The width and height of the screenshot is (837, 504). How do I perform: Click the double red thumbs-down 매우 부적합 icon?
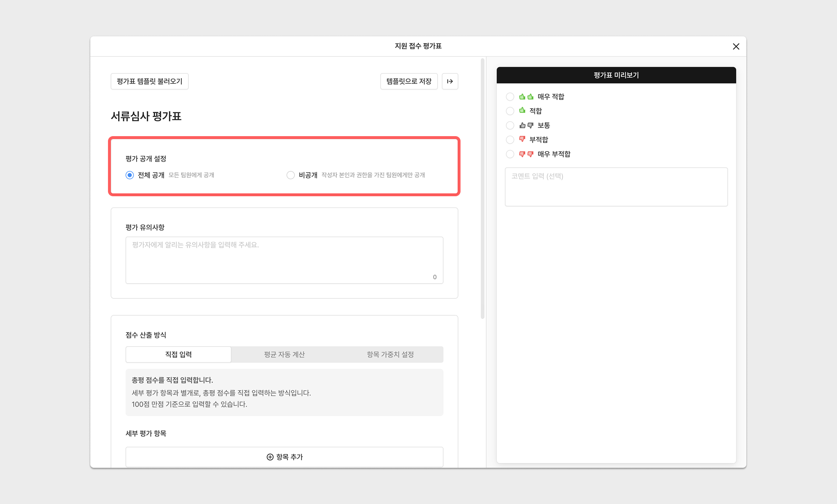point(526,154)
